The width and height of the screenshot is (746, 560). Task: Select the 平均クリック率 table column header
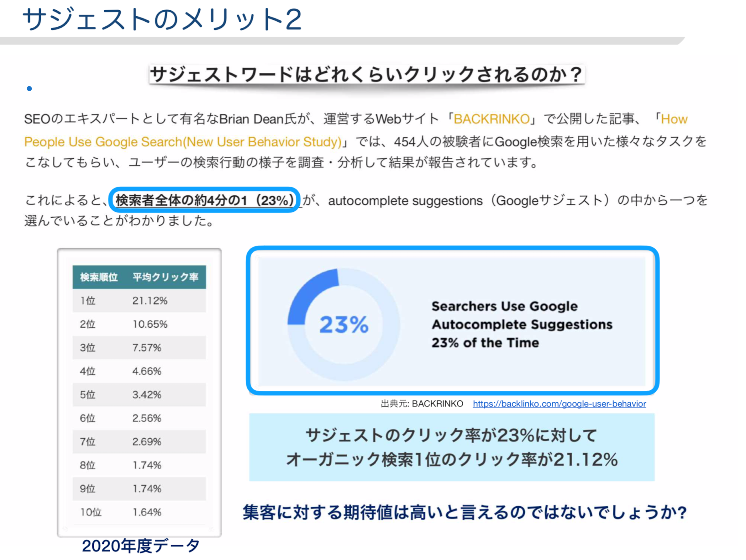point(165,277)
